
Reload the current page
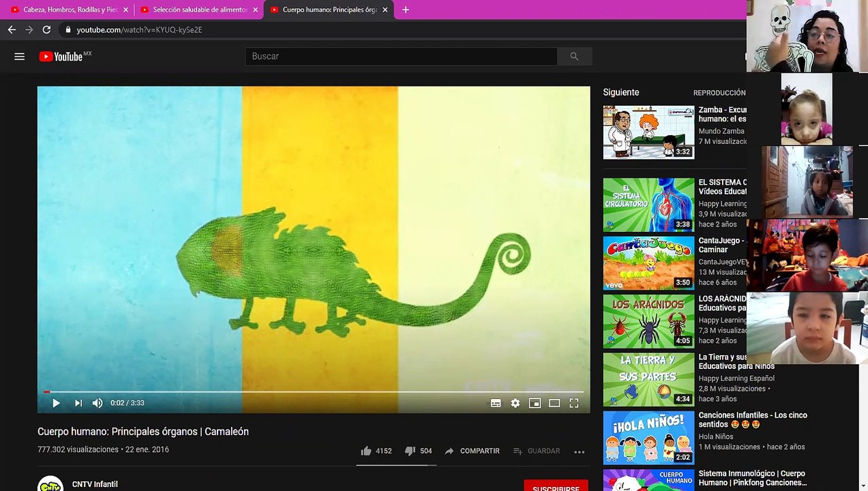coord(46,30)
